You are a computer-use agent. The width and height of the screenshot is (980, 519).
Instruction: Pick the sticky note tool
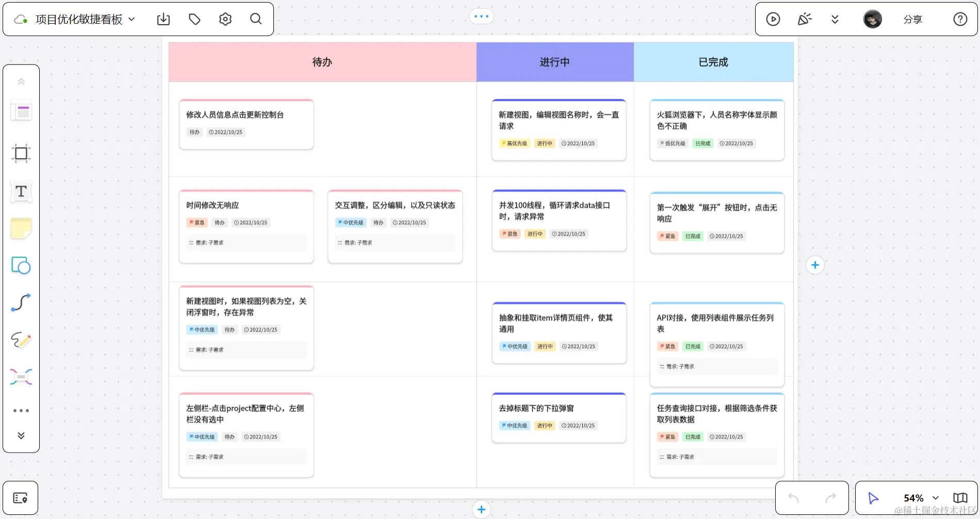[21, 228]
